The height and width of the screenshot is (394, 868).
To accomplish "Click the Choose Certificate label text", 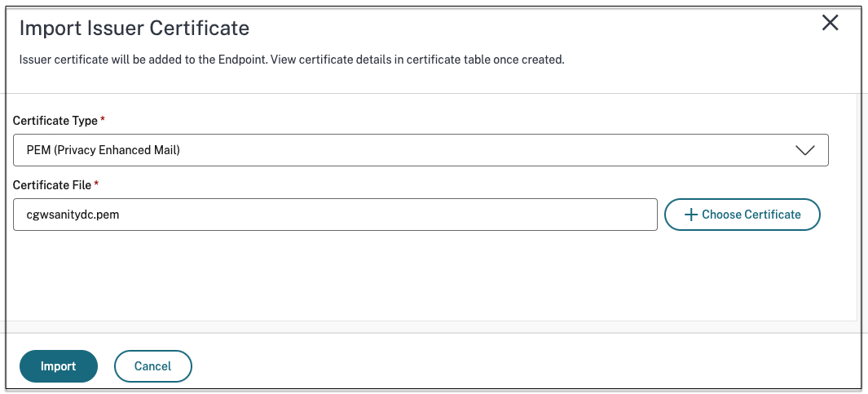I will point(751,215).
